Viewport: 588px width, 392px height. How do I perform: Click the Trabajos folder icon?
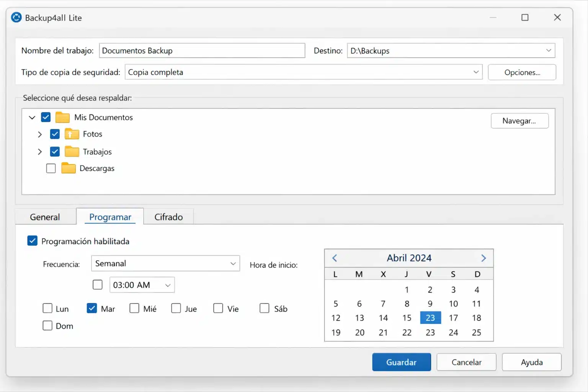click(71, 152)
